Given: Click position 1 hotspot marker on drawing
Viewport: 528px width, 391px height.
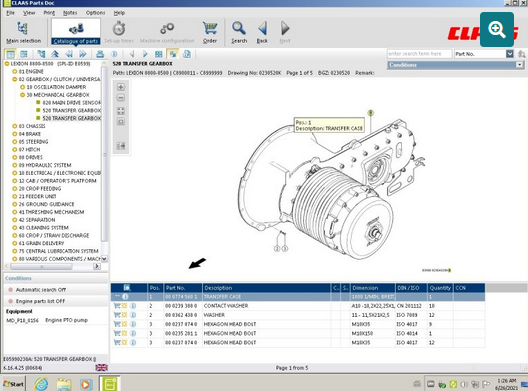Looking at the screenshot, I should 371,113.
